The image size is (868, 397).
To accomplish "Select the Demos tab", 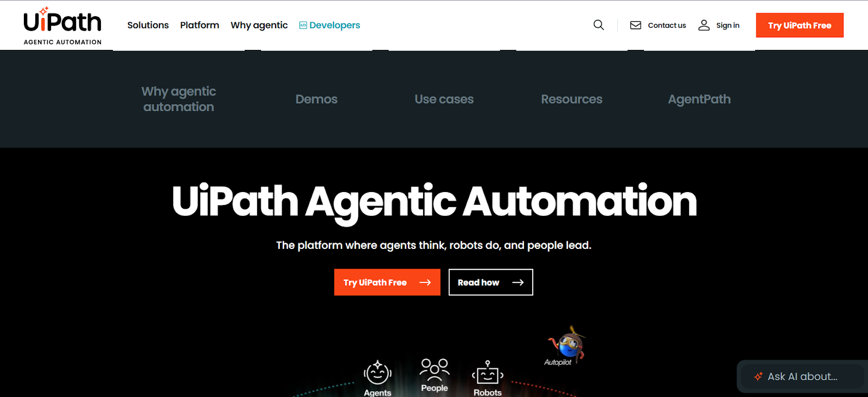I will point(316,99).
